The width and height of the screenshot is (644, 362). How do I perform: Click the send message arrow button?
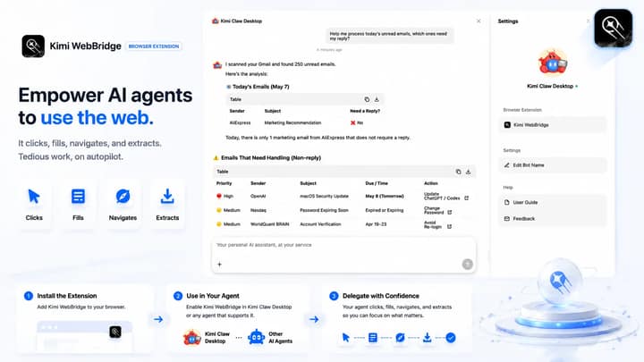468,265
